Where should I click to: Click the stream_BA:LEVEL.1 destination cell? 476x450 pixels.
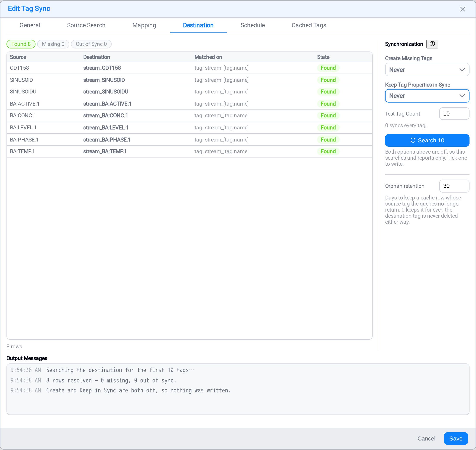pyautogui.click(x=106, y=128)
